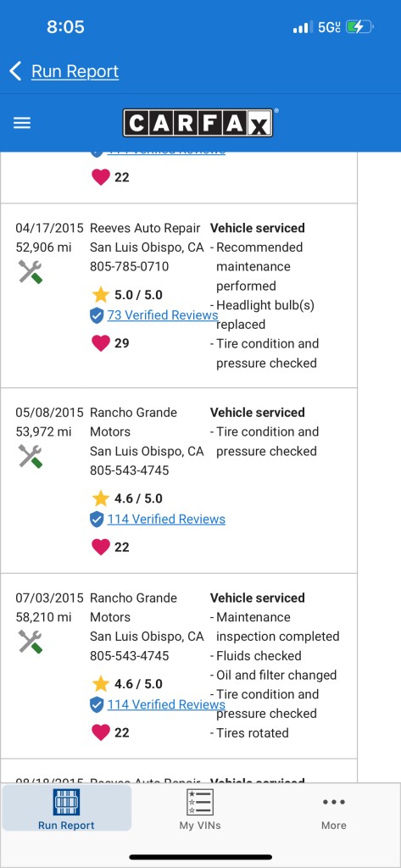Viewport: 401px width, 868px height.
Task: Tap the CARFAX logo
Action: coord(198,123)
